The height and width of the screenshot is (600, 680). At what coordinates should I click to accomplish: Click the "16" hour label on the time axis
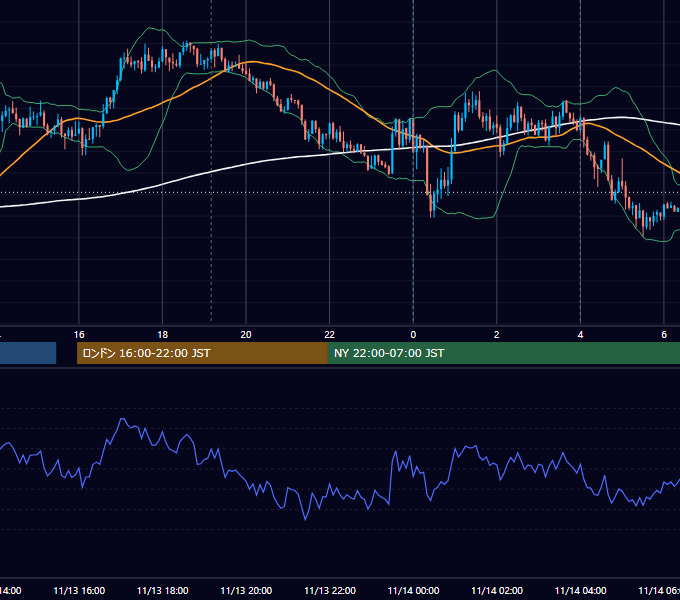coord(79,335)
